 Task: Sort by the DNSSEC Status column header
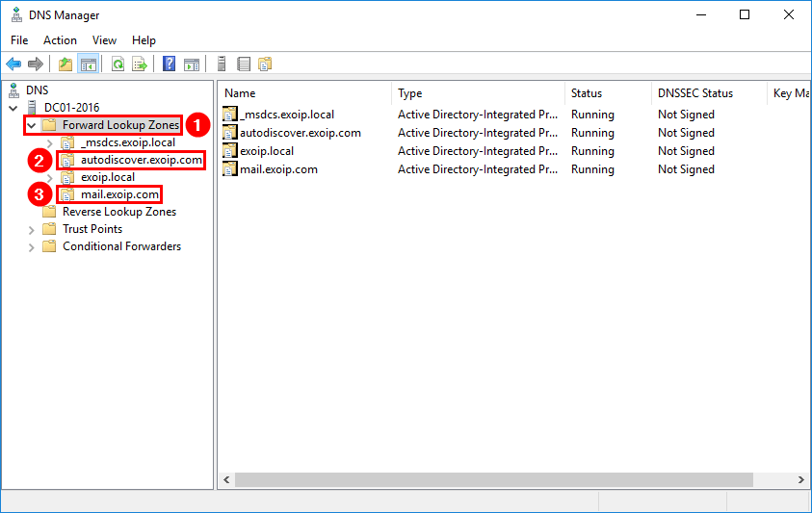click(708, 93)
